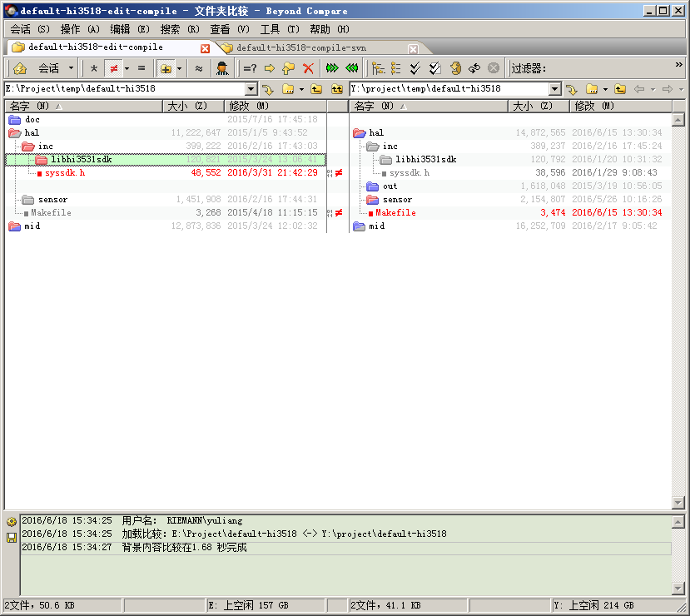690x616 pixels.
Task: Click the green Sync to right arrows
Action: (x=332, y=68)
